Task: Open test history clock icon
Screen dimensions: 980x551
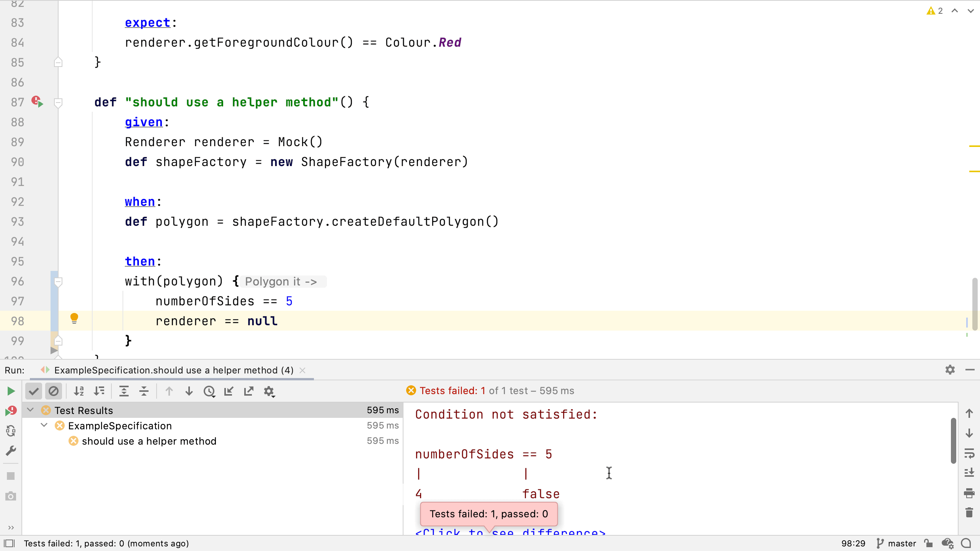Action: [x=209, y=391]
